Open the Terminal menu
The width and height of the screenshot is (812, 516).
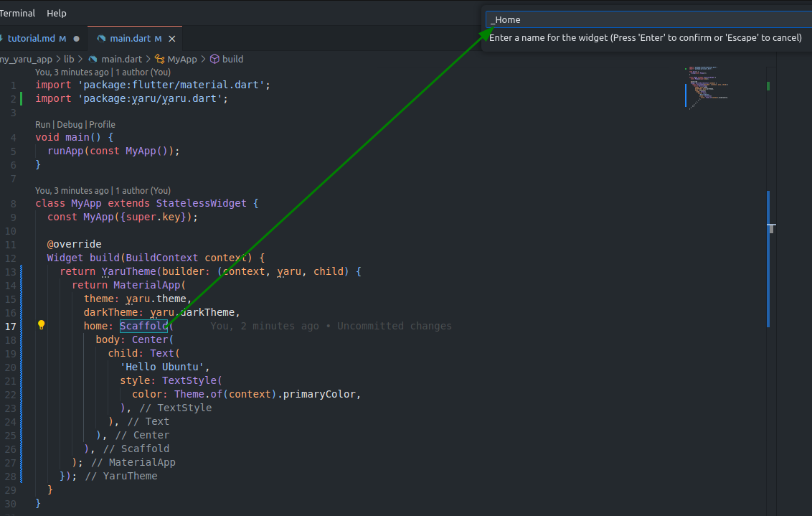point(17,13)
